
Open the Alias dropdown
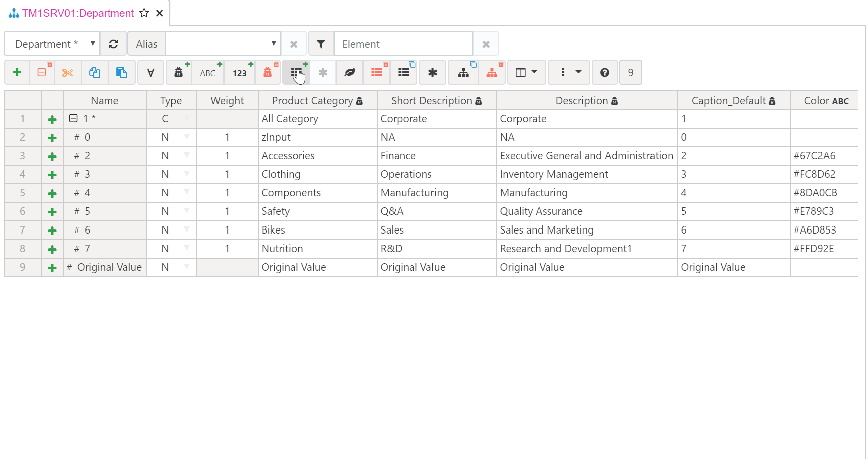(x=274, y=43)
